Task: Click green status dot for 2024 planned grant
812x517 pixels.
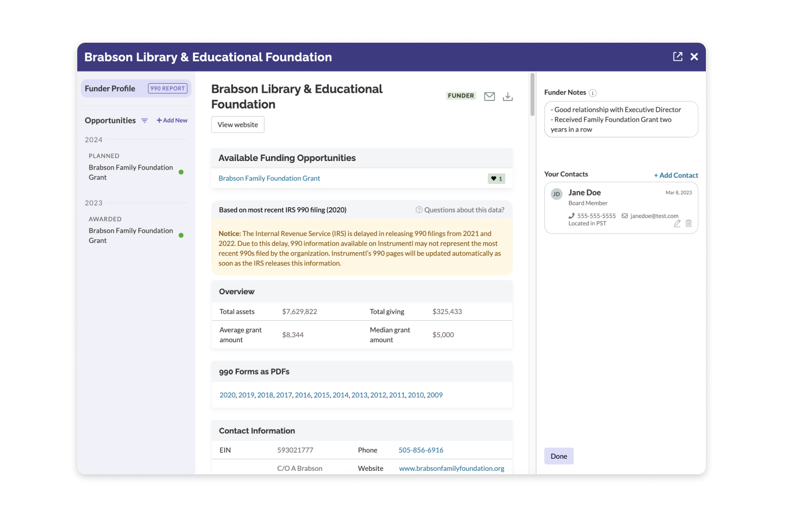Action: pyautogui.click(x=181, y=172)
